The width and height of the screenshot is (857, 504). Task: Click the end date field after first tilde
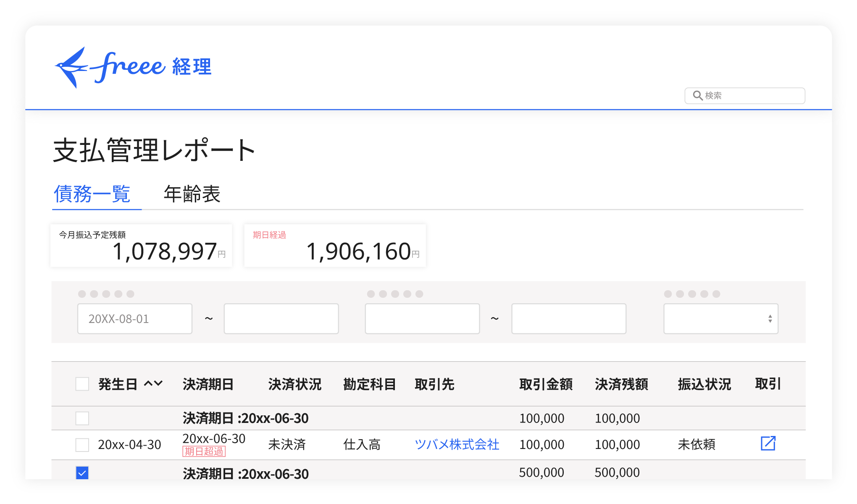tap(281, 319)
